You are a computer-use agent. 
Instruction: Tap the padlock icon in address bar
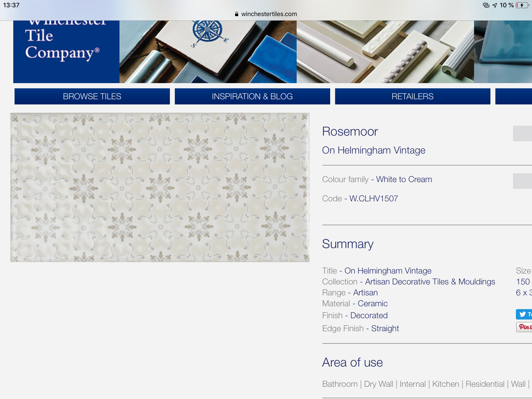click(236, 14)
